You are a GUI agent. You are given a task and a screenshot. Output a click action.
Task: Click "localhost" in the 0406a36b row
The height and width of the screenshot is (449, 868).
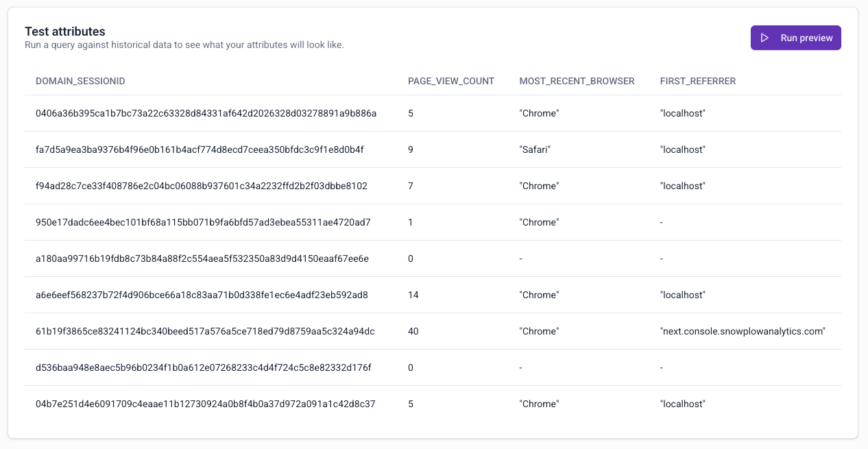683,113
